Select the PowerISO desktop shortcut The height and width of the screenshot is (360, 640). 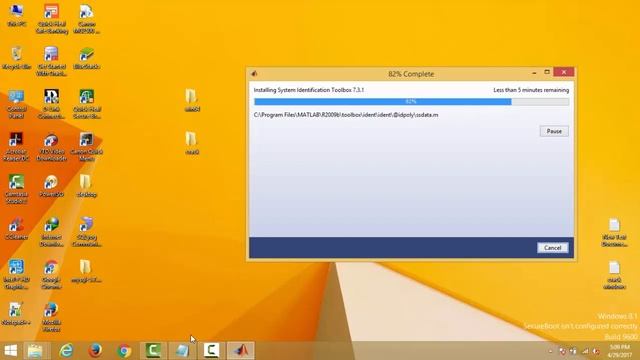(x=51, y=186)
